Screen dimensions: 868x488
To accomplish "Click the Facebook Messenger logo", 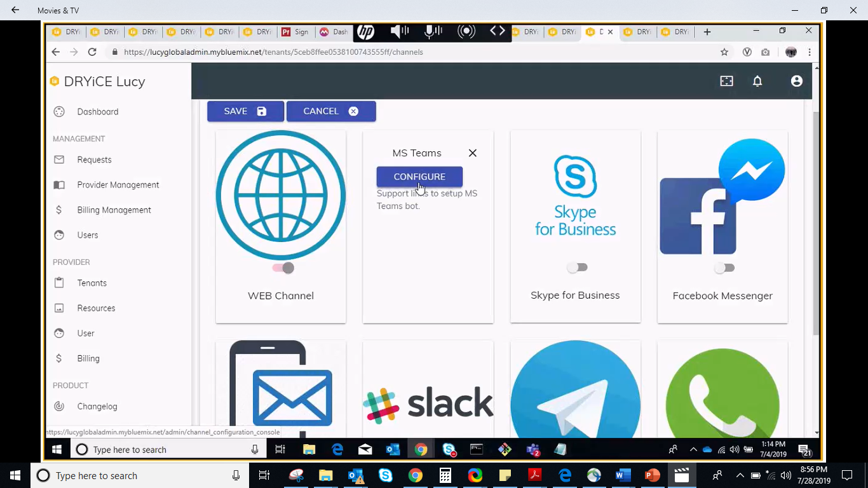I will pyautogui.click(x=722, y=197).
